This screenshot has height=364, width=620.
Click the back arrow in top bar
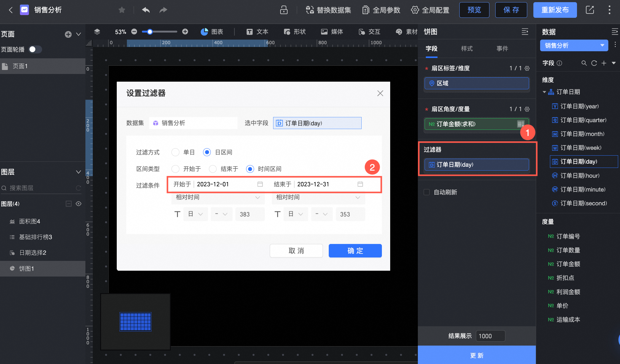point(11,10)
